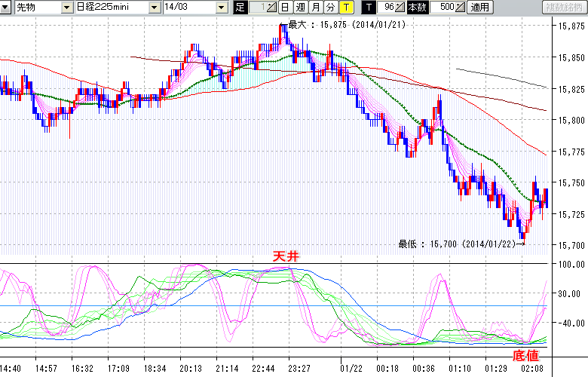Screen dimensions: 588x377
Task: Click the 14:57 time axis label
Action: point(46,369)
